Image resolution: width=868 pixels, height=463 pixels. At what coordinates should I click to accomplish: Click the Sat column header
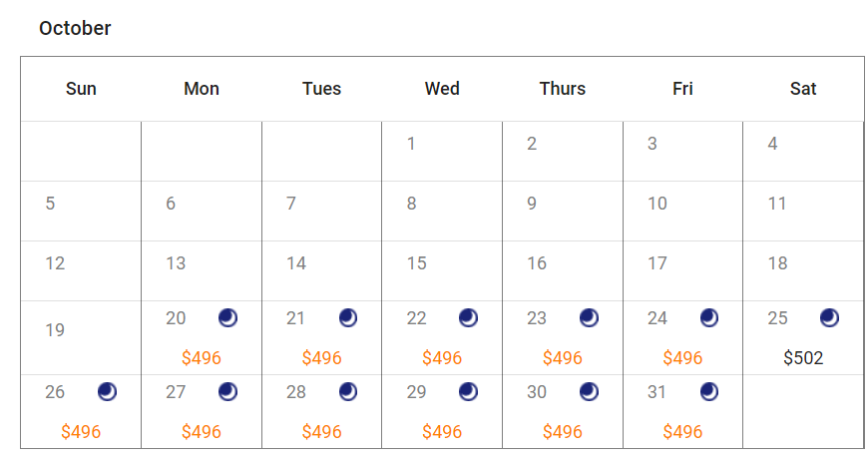[803, 89]
